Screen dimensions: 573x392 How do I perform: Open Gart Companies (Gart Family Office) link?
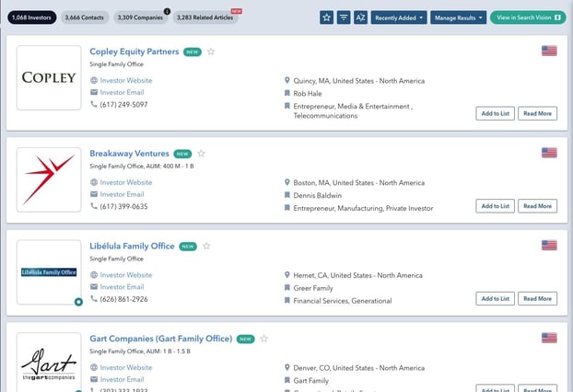[161, 339]
